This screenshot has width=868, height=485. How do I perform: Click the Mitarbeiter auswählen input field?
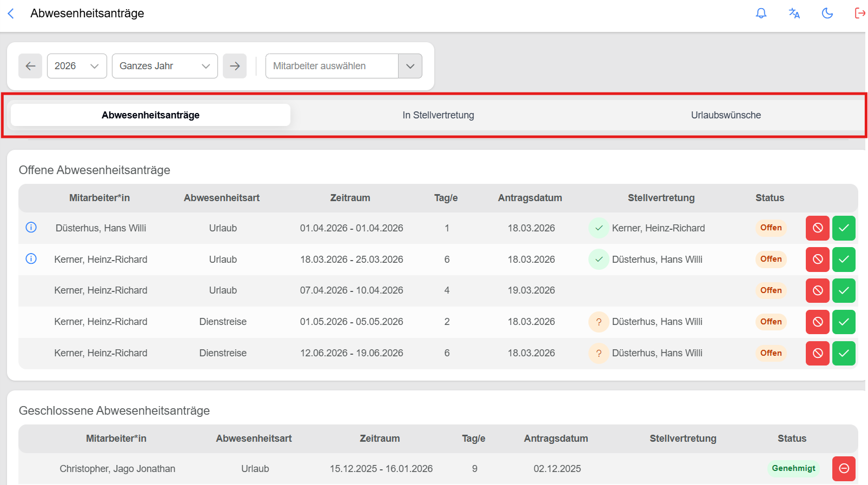(332, 66)
